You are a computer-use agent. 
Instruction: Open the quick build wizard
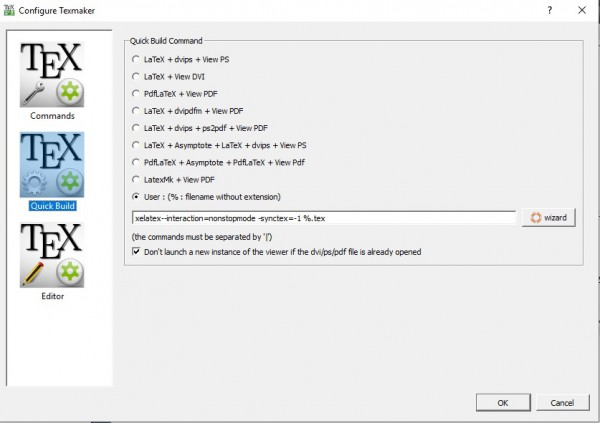point(549,217)
